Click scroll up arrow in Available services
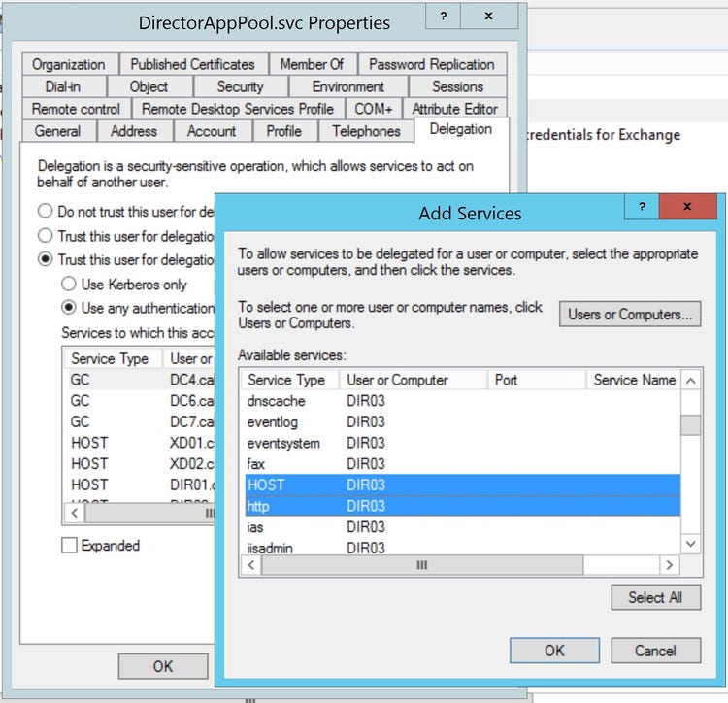The width and height of the screenshot is (728, 703). coord(690,381)
